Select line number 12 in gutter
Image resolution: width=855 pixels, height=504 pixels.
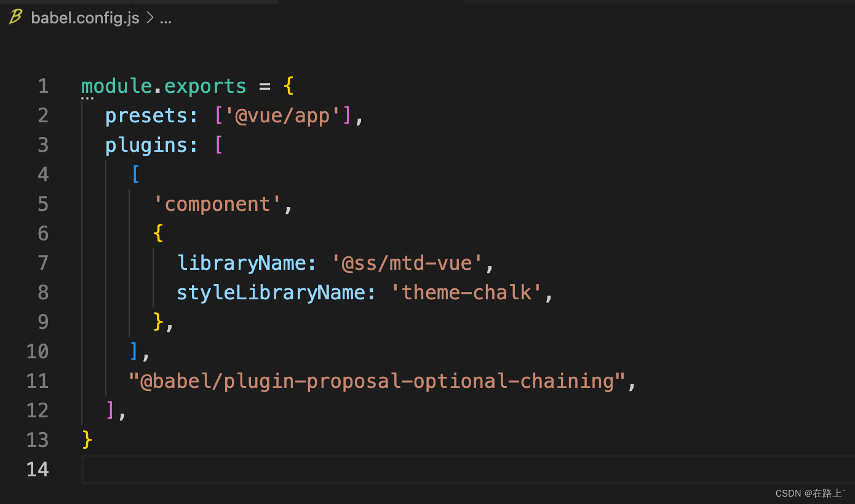click(x=38, y=411)
